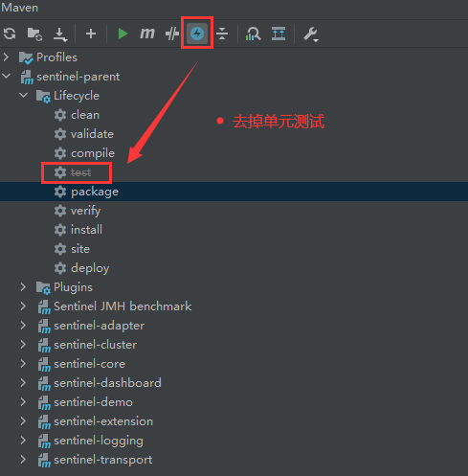Viewport: 468px width, 476px height.
Task: Select the compile lifecycle goal
Action: (93, 153)
